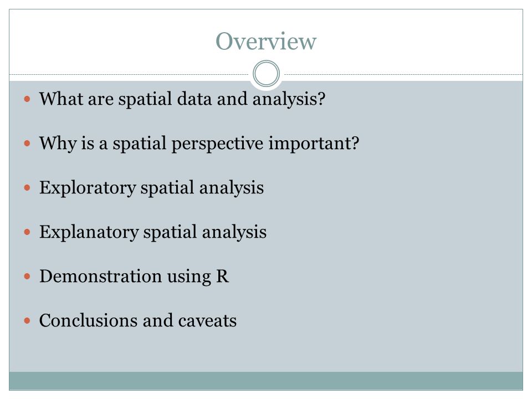The width and height of the screenshot is (532, 399).
Task: Click the Overview slide title
Action: [x=266, y=42]
